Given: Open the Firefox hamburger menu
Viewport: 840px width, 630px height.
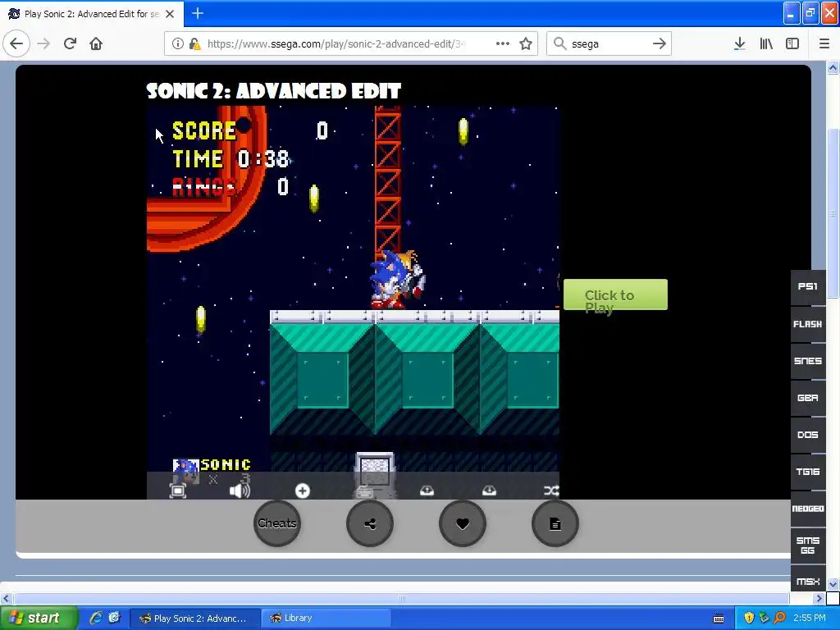Looking at the screenshot, I should 824,43.
